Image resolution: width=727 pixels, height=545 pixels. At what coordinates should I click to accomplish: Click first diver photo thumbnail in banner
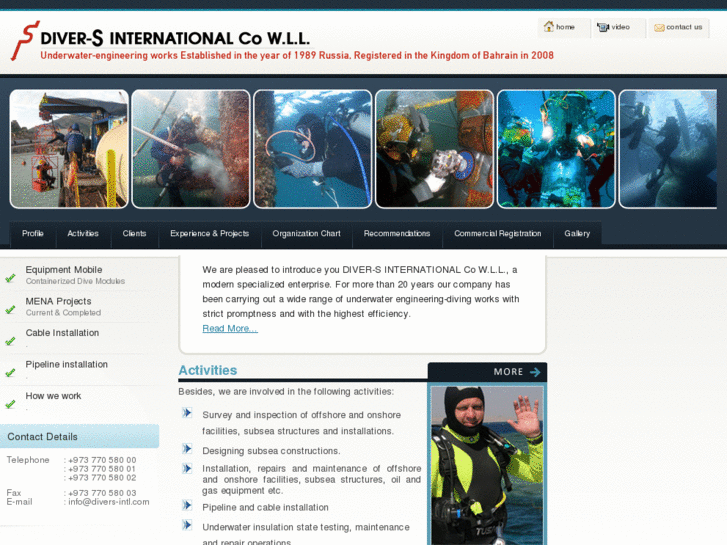tap(69, 149)
